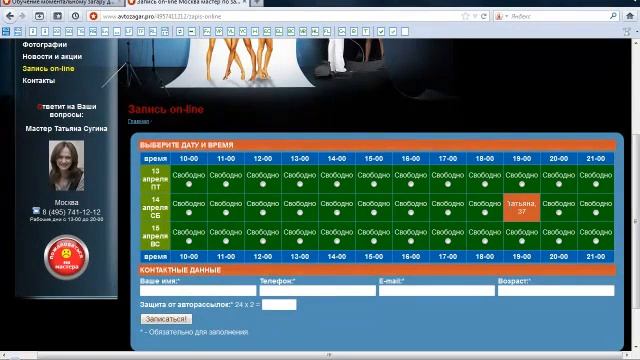Screen dimensions: 640x360
Task: Open a new tab with the plus button
Action: click(x=257, y=2)
